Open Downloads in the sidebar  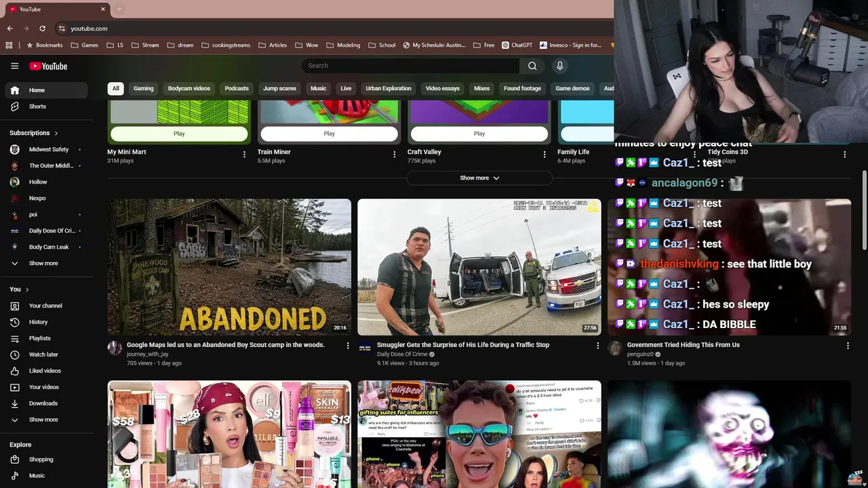pos(46,403)
